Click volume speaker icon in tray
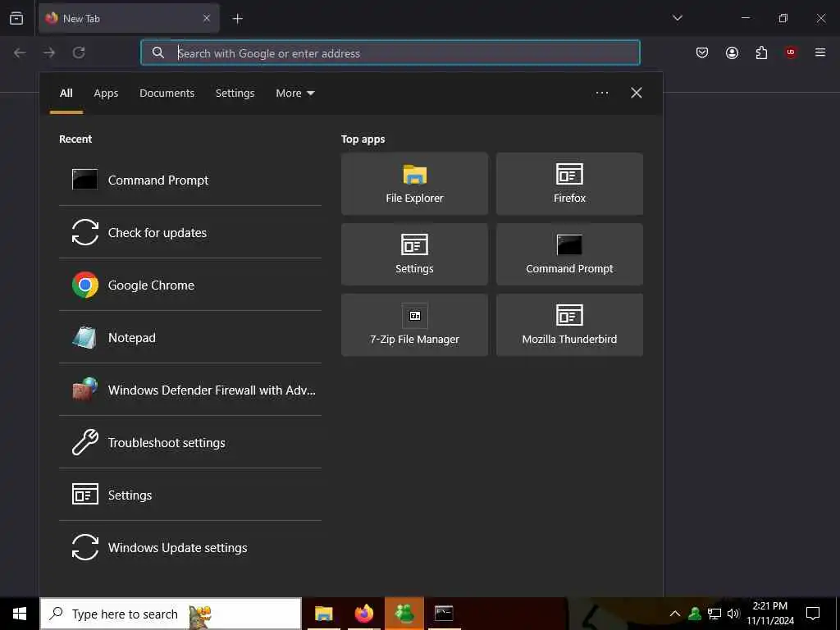This screenshot has height=630, width=840. coord(733,614)
